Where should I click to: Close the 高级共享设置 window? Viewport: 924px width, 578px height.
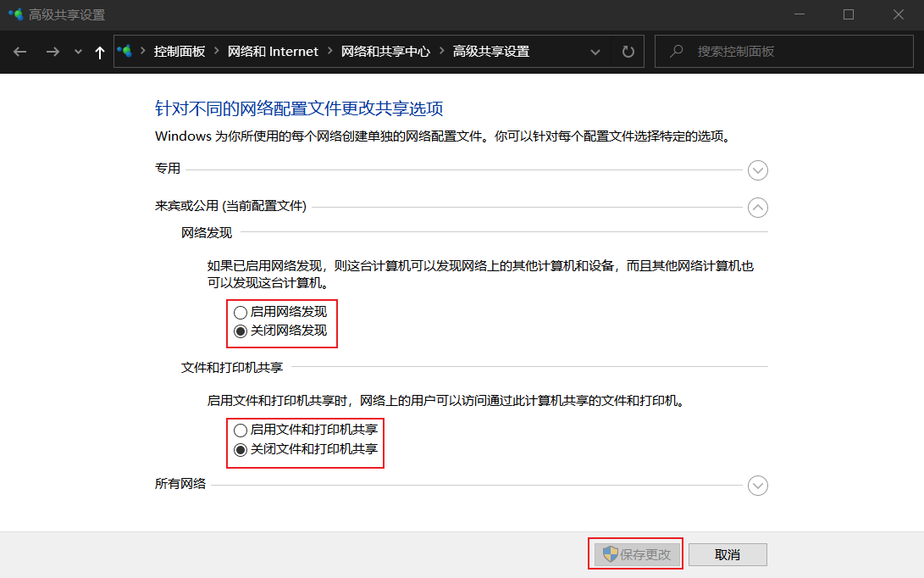pos(898,14)
